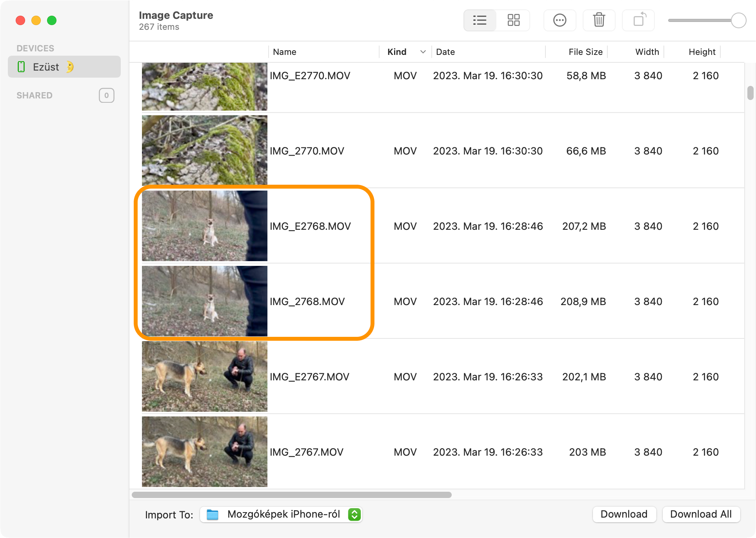The height and width of the screenshot is (538, 756).
Task: Click the red close window button
Action: pos(20,20)
